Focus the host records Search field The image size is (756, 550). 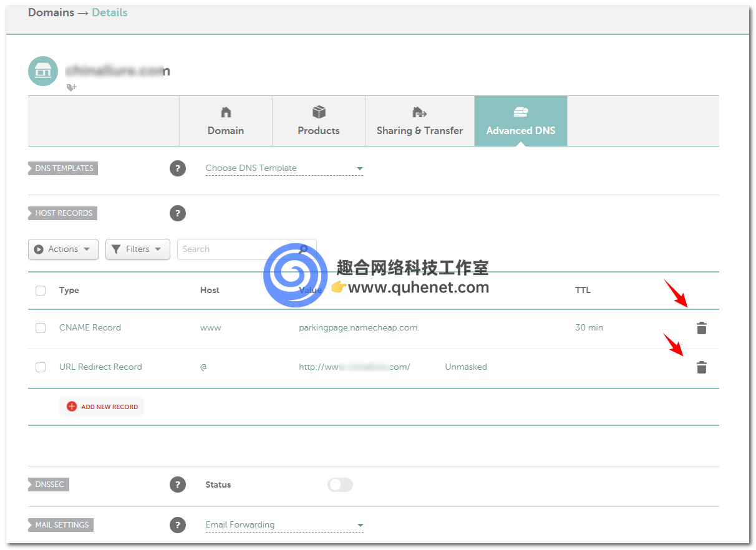[247, 249]
